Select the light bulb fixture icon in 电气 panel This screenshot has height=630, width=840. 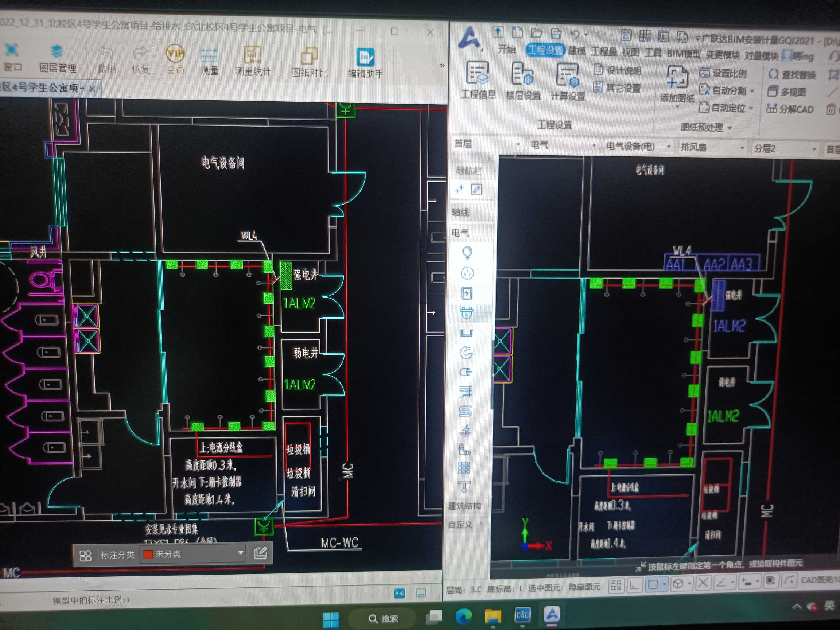(x=467, y=253)
